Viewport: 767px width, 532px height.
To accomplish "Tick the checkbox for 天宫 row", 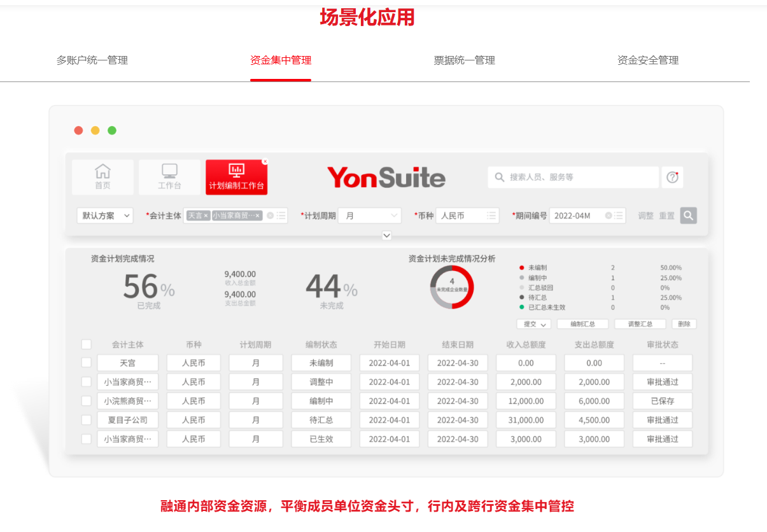I will (87, 363).
